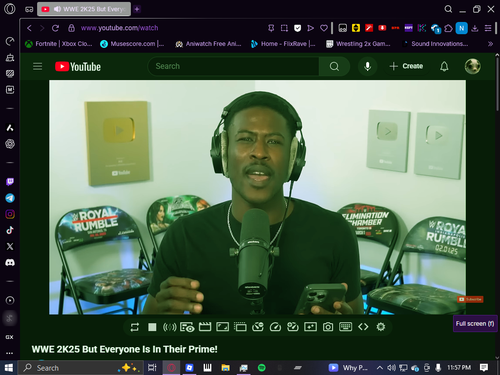This screenshot has height=375, width=500.
Task: Open the account avatar menu
Action: tap(473, 66)
